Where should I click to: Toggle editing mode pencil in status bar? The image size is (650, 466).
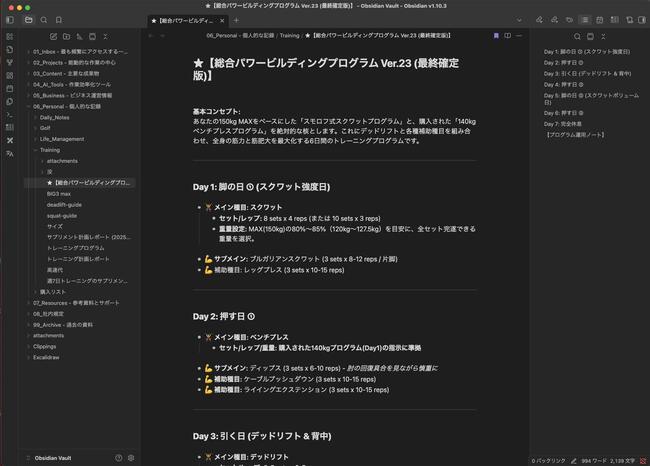click(573, 461)
